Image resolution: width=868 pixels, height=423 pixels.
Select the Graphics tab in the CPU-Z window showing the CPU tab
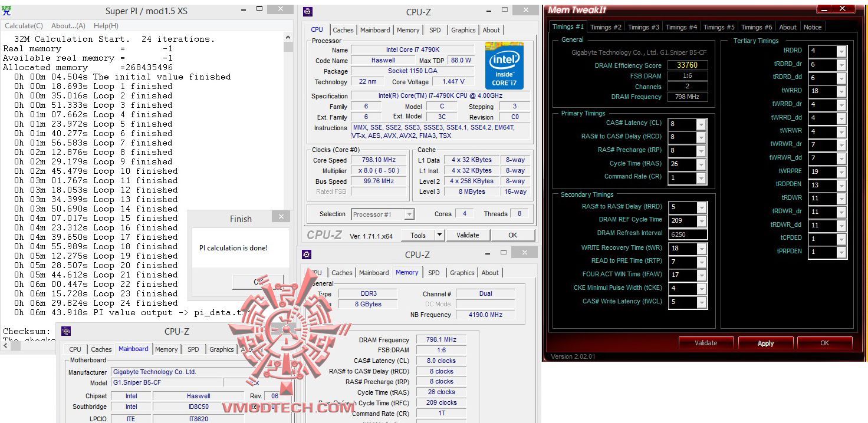[x=463, y=30]
